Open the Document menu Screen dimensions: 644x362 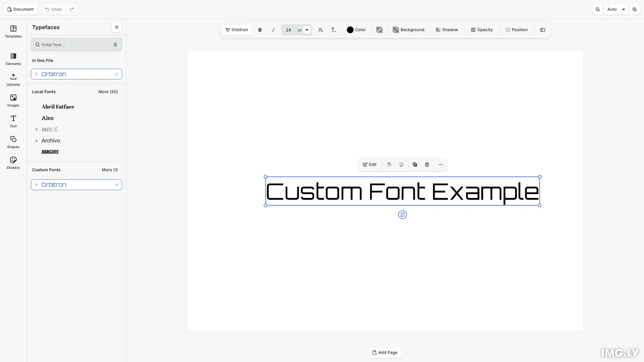point(21,9)
